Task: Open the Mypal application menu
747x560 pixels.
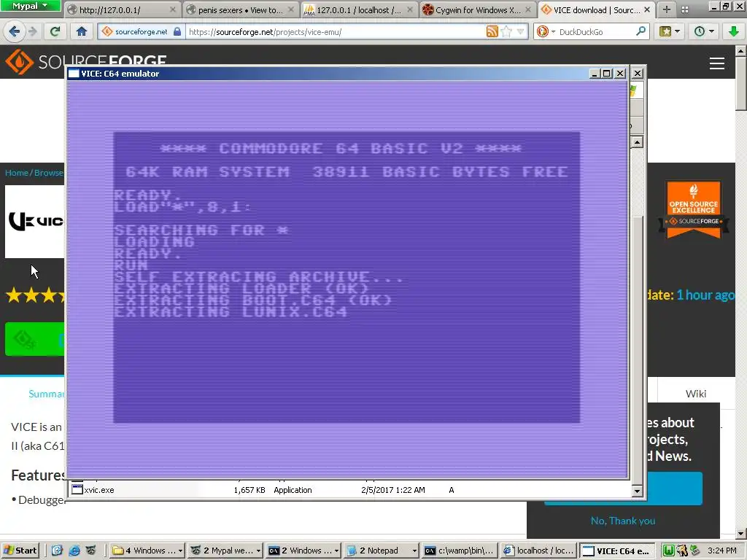Action: click(x=30, y=6)
